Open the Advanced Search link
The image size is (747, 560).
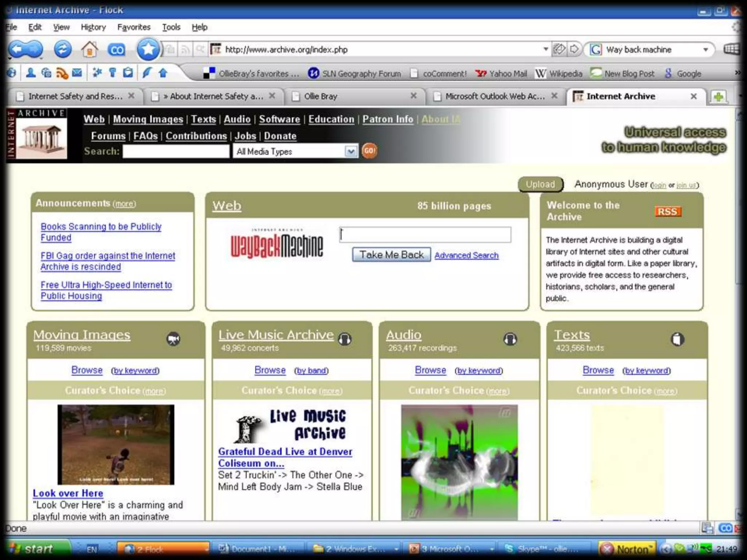click(466, 255)
